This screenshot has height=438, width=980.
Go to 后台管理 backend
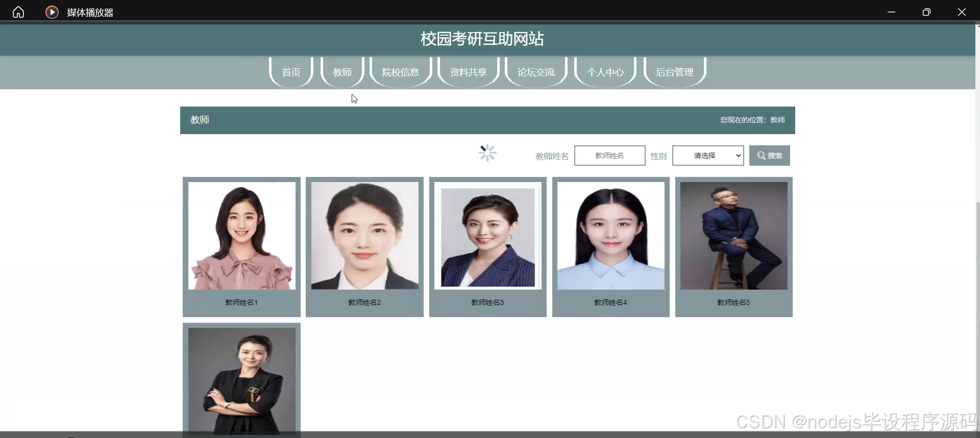[x=675, y=72]
